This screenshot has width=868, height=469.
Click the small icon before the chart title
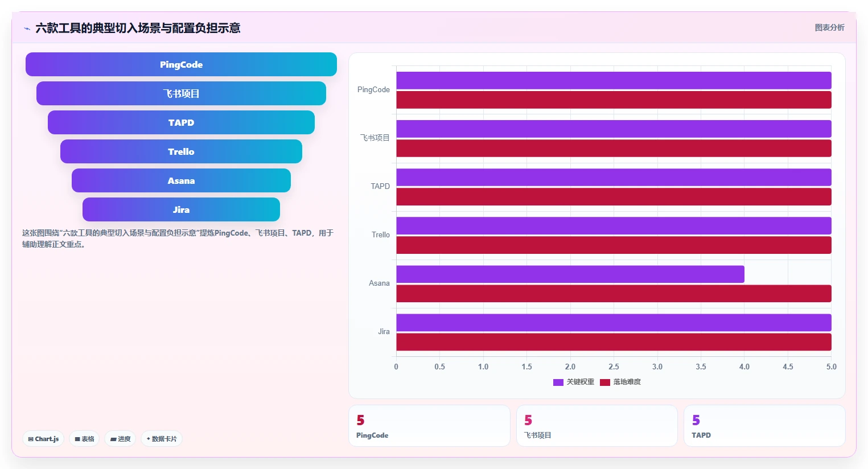(x=27, y=28)
